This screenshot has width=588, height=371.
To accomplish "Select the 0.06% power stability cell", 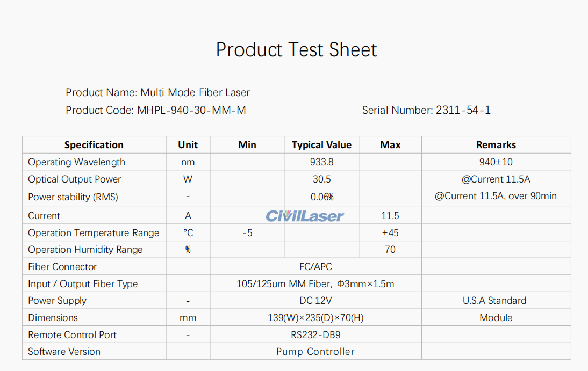I will tap(322, 197).
